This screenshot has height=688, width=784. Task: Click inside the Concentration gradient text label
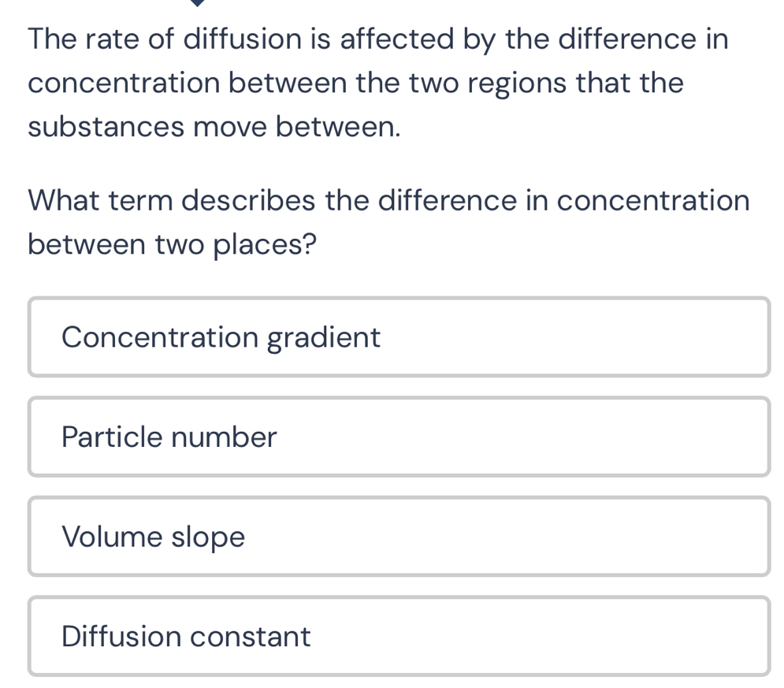(x=221, y=337)
